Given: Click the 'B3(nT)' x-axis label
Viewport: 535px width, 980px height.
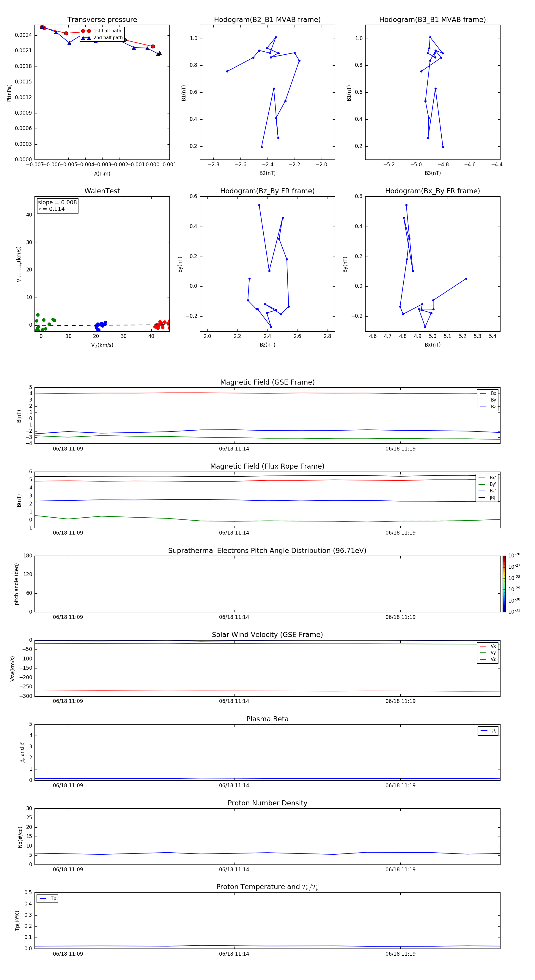Looking at the screenshot, I should point(432,173).
